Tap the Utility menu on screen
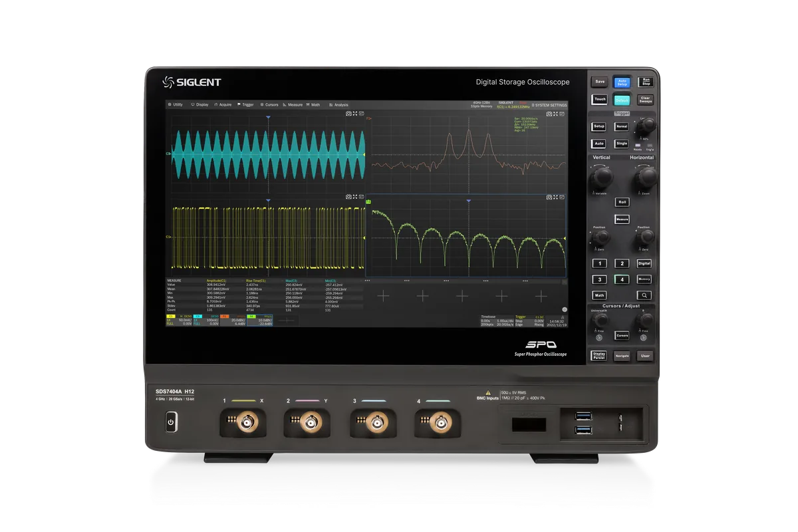Image resolution: width=798 pixels, height=532 pixels. [x=176, y=104]
